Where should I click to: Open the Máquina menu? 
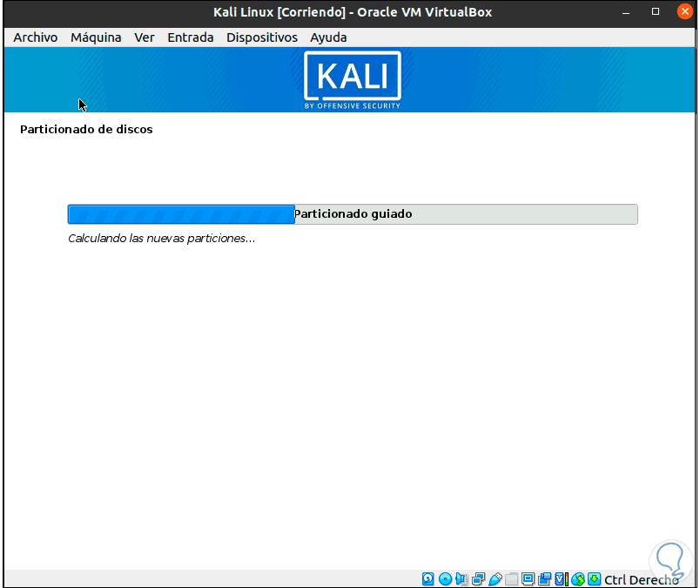tap(96, 37)
